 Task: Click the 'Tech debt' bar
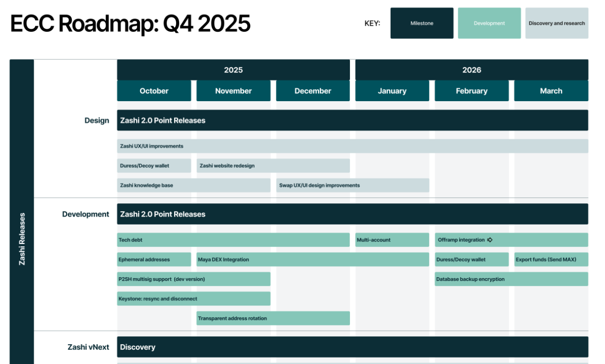[x=233, y=240]
